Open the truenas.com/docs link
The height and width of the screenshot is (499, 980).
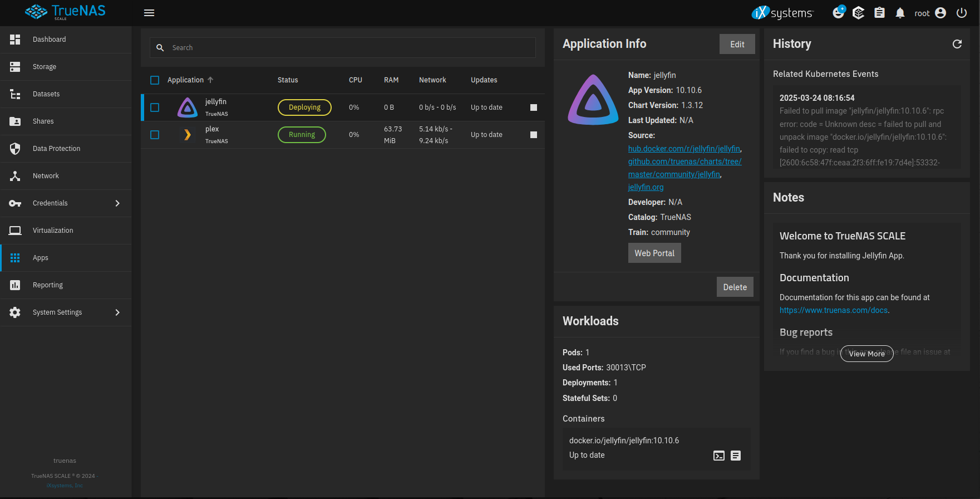coord(834,310)
